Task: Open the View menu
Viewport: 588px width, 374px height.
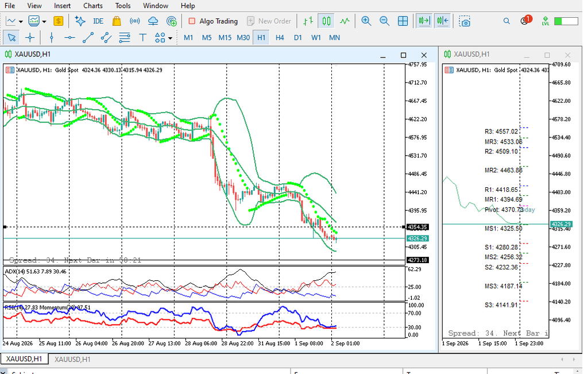Action: point(34,6)
